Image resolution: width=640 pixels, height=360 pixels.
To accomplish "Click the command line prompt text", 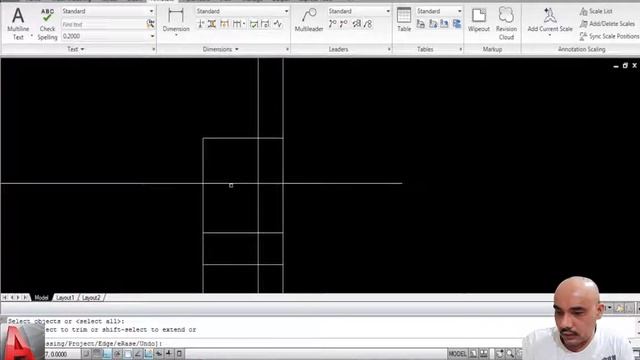I will click(103, 344).
